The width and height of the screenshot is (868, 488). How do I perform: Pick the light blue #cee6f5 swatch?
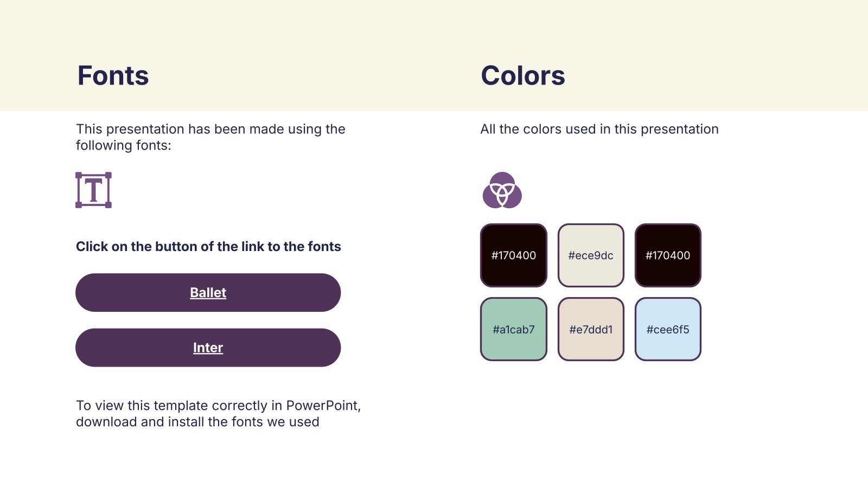click(668, 329)
